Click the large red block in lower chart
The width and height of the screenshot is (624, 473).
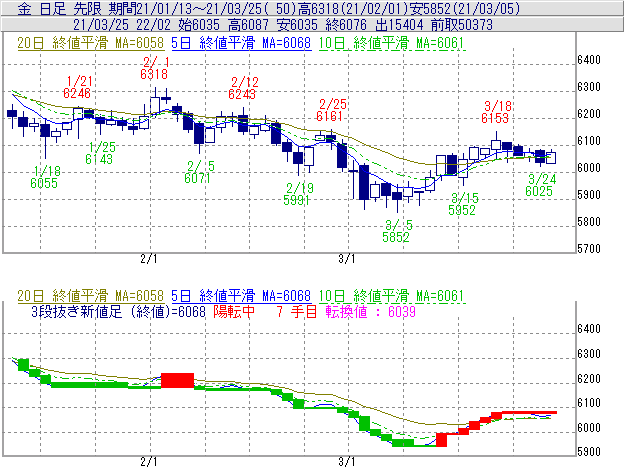click(x=177, y=380)
